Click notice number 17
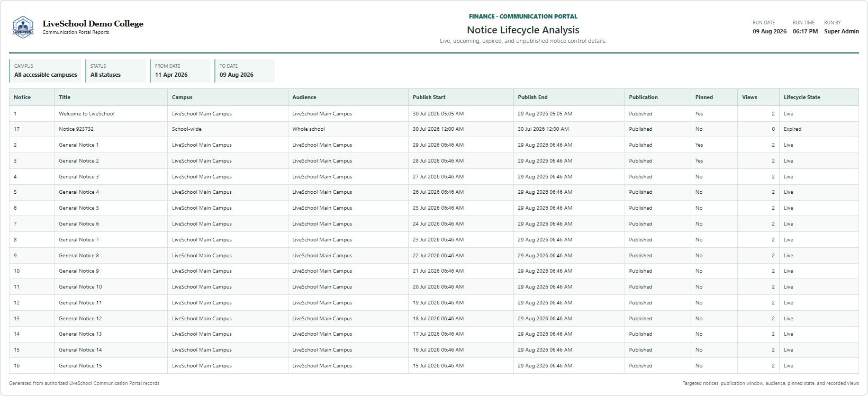Viewport: 868px width, 396px height. pos(17,129)
